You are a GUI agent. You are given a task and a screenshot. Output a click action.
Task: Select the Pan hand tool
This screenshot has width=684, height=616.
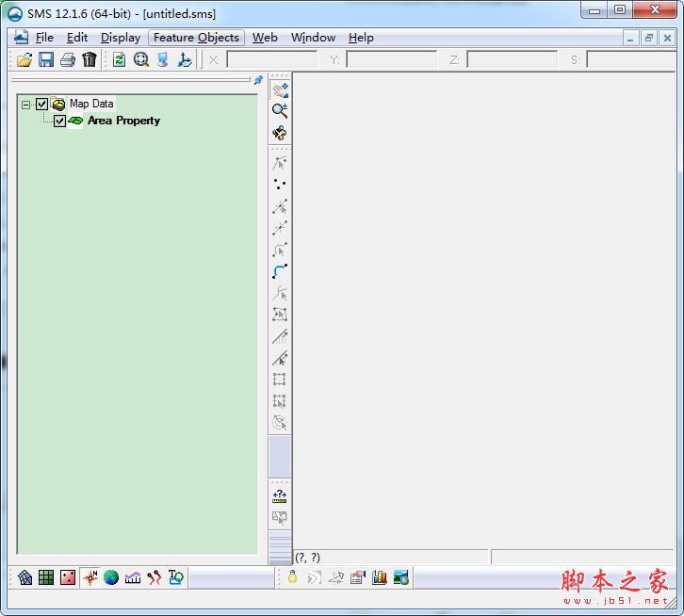coord(280,89)
